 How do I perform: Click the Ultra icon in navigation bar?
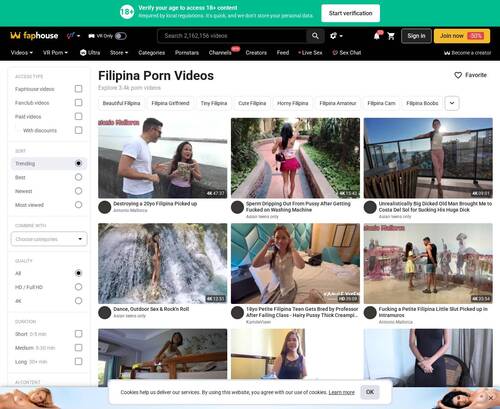click(83, 52)
